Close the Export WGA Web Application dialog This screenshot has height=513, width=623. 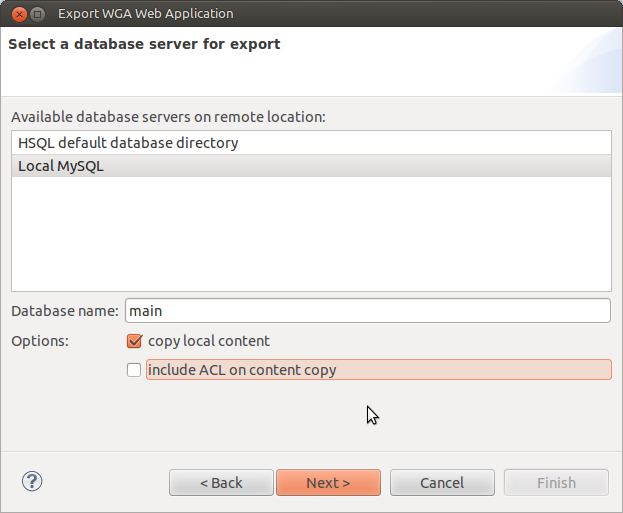(x=19, y=14)
